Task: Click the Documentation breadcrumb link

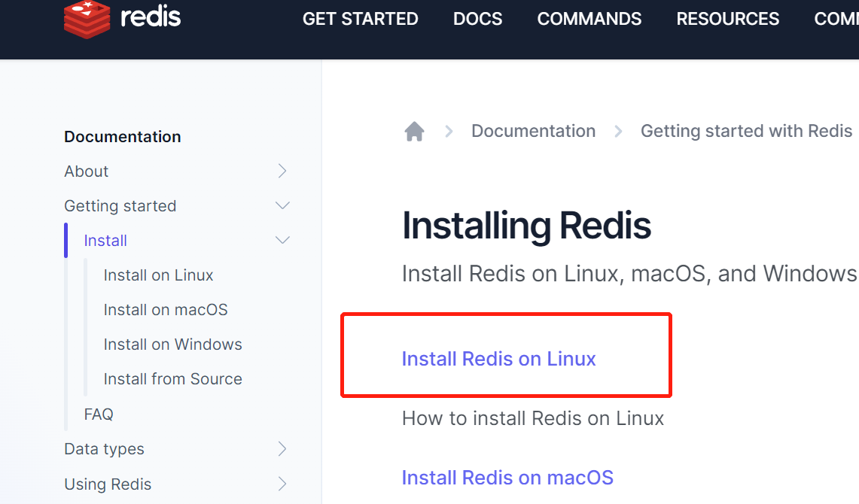Action: (533, 131)
